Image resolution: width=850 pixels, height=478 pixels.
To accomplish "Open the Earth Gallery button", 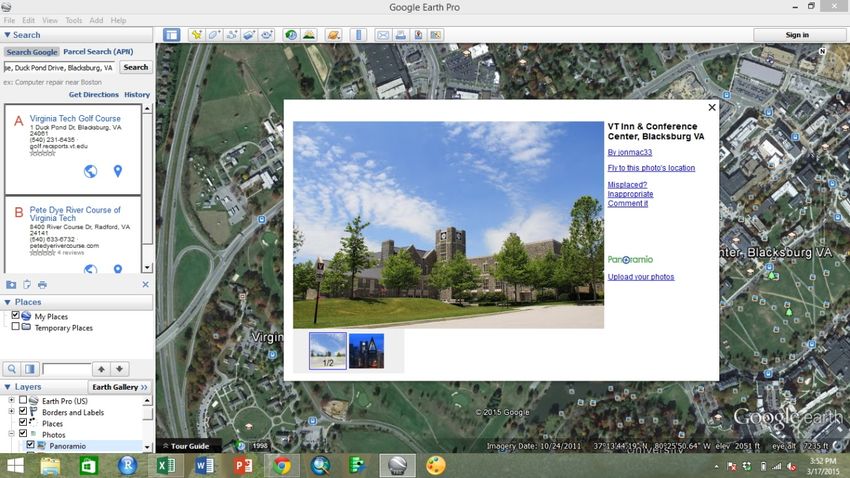I will coord(119,387).
